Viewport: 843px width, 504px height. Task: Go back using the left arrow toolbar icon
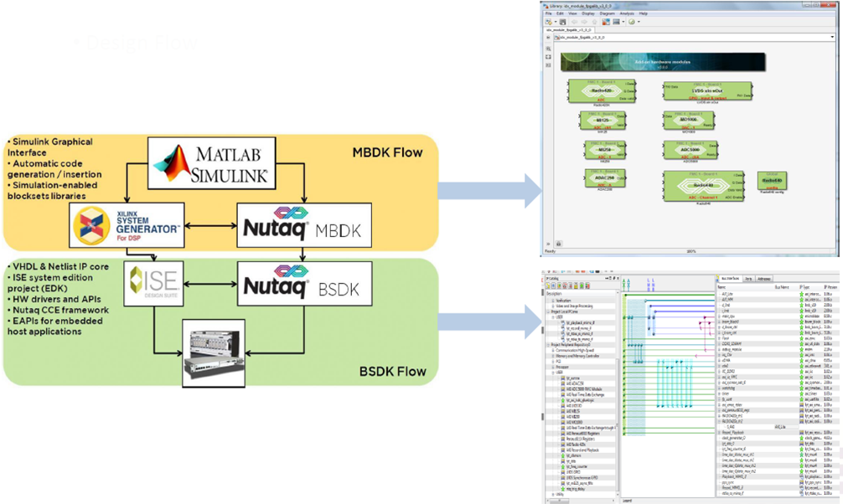click(574, 22)
